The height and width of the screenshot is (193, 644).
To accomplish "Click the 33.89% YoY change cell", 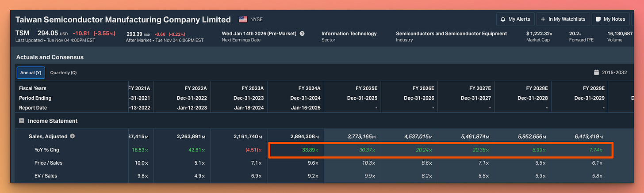I will [x=310, y=150].
